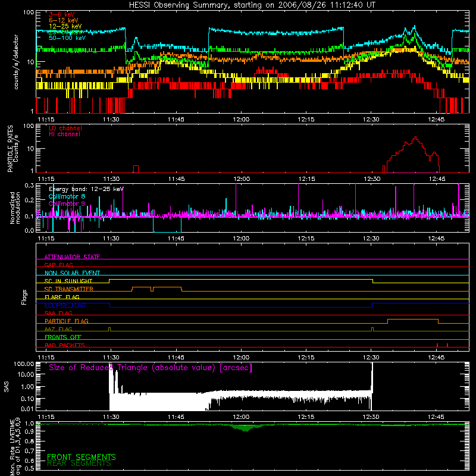Click the livetime dip near 12:00
The width and height of the screenshot is (476, 476).
point(246,428)
